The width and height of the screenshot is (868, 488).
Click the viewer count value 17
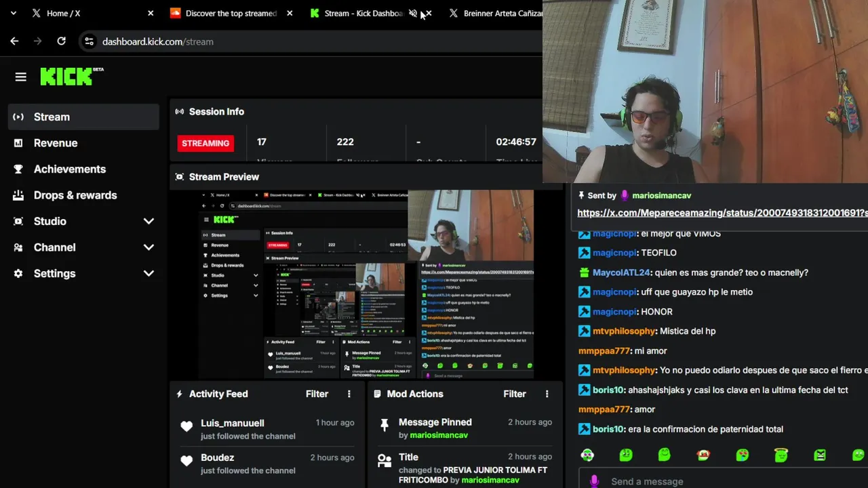coord(262,142)
